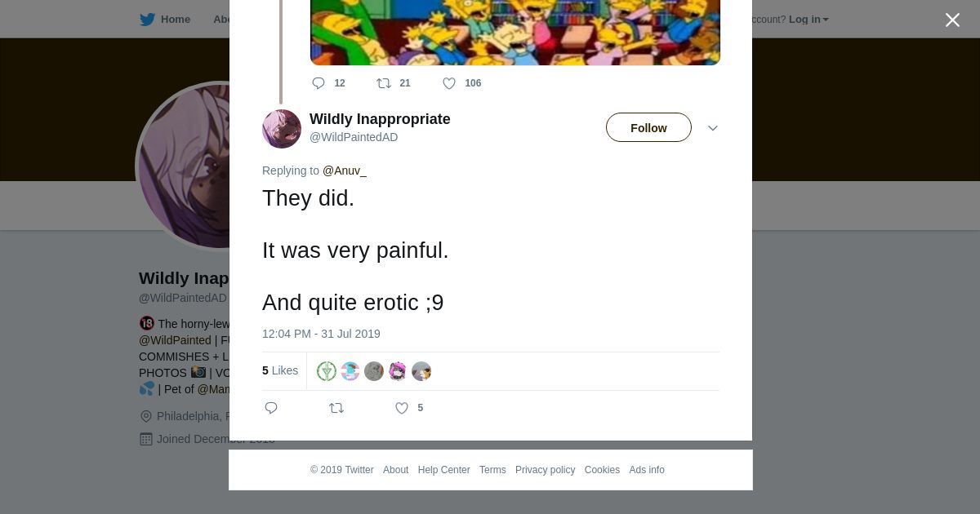This screenshot has height=514, width=980.
Task: Retweet the Wildly Inappropriate tweet
Action: click(x=336, y=408)
